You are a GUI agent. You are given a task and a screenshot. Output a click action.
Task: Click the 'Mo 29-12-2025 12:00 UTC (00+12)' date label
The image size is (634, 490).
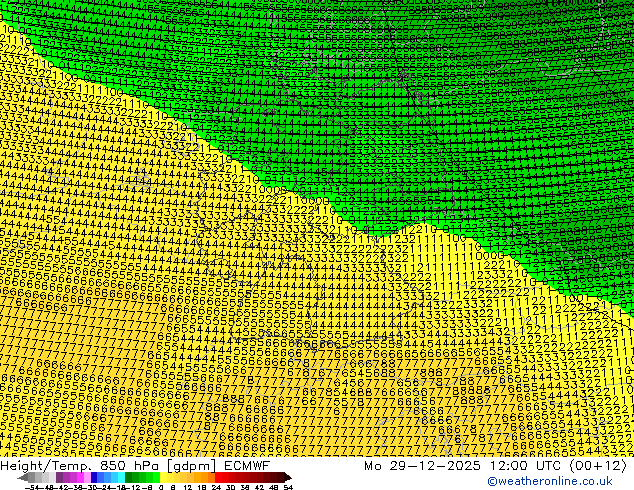495,465
